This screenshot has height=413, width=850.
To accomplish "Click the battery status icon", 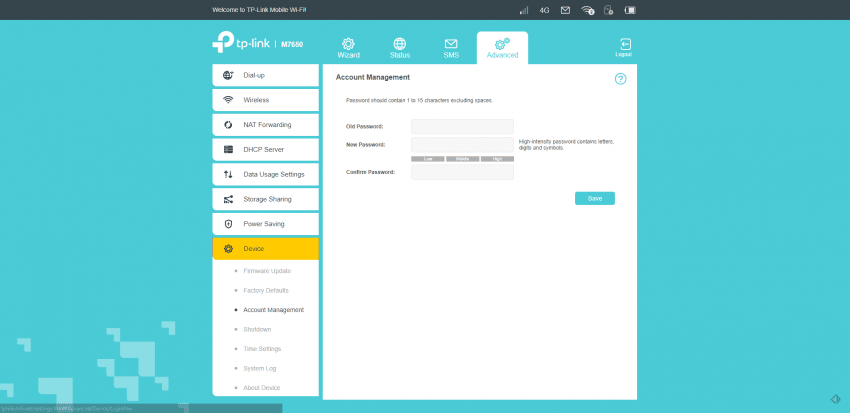I will [x=630, y=10].
